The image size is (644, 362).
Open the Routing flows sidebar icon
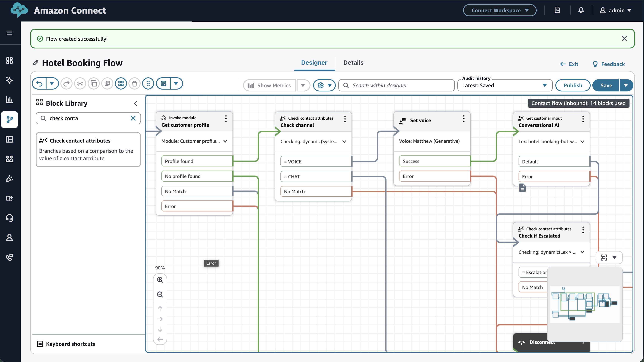click(9, 119)
